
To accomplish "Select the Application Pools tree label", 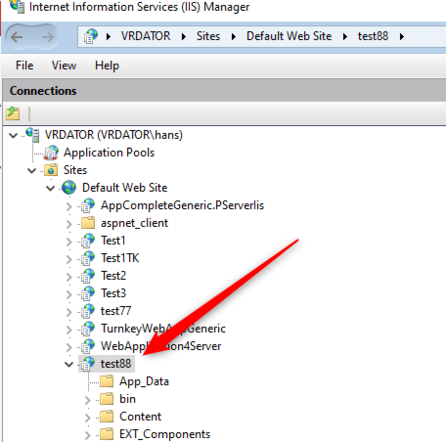I will 109,153.
